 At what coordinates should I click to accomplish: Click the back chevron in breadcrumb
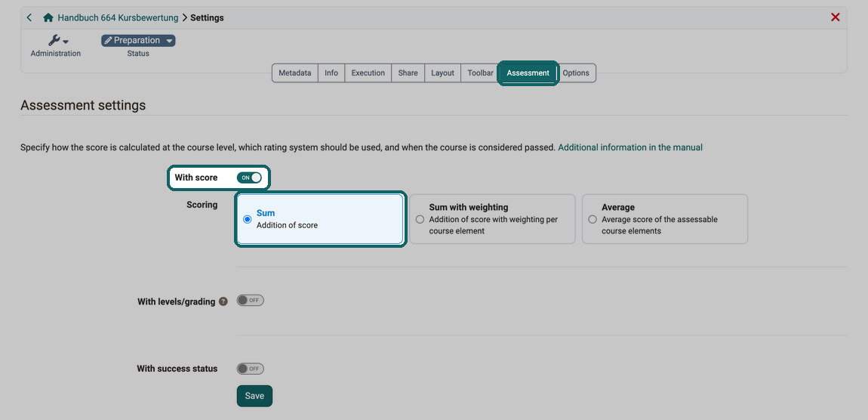click(x=29, y=17)
